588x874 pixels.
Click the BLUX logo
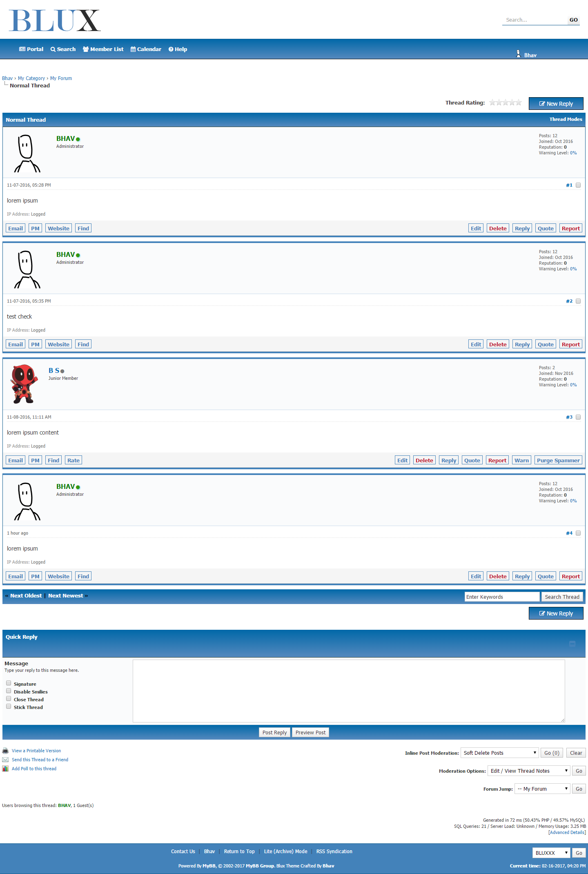click(55, 20)
